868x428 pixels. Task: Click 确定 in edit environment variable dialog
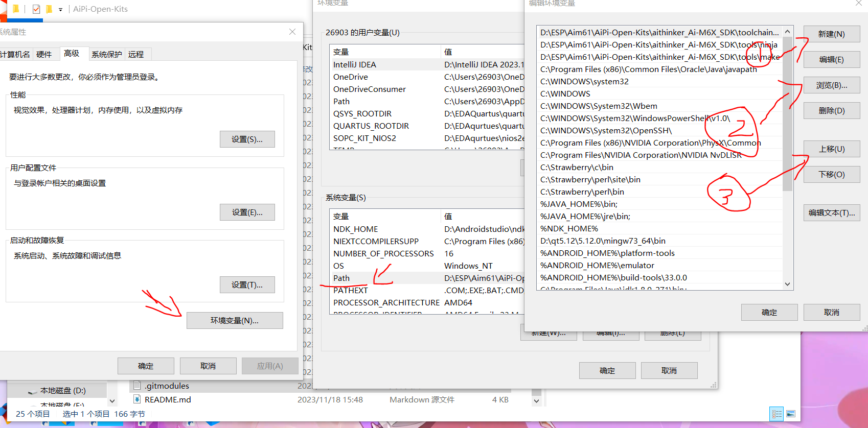(x=769, y=313)
